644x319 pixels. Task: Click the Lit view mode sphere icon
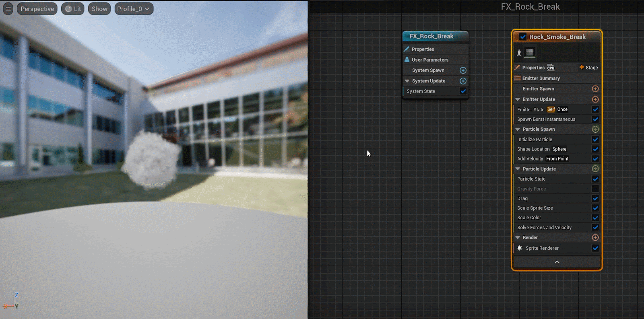(x=68, y=9)
